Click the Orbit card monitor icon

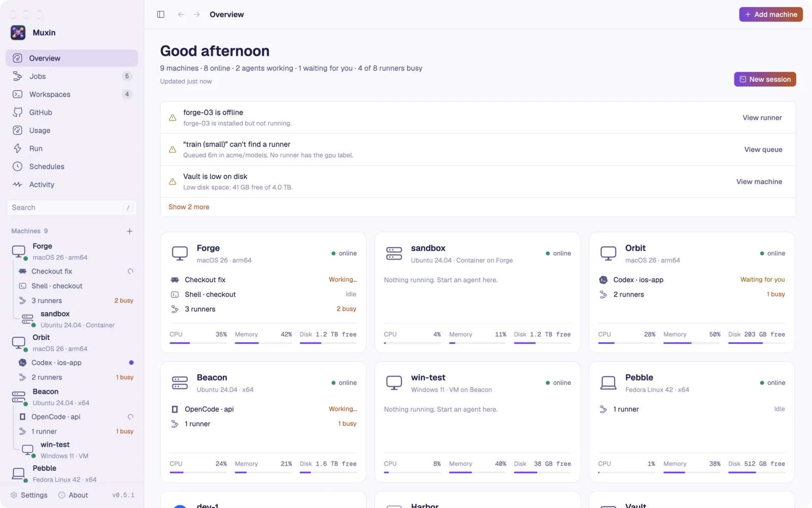[608, 253]
